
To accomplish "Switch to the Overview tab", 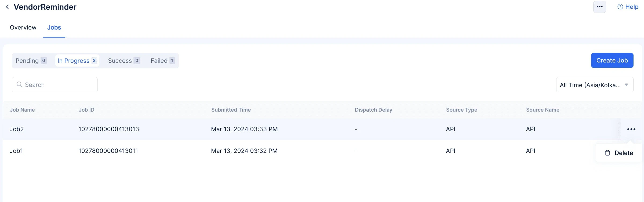I will click(x=23, y=27).
